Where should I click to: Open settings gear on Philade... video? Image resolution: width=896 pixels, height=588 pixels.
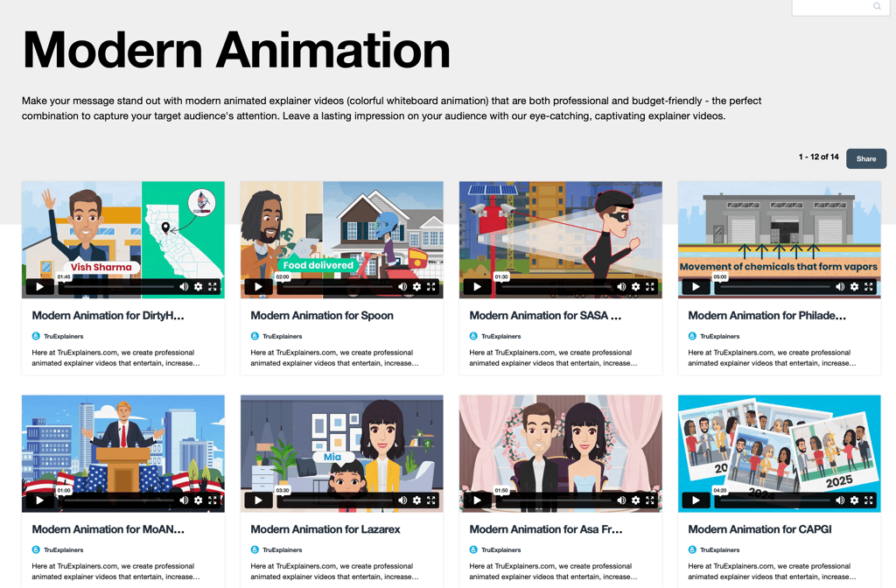coord(854,287)
